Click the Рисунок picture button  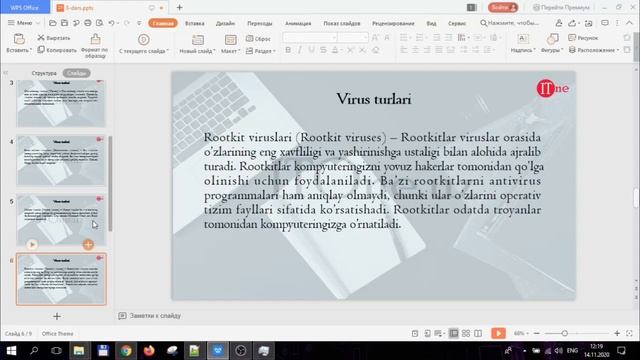click(x=583, y=38)
